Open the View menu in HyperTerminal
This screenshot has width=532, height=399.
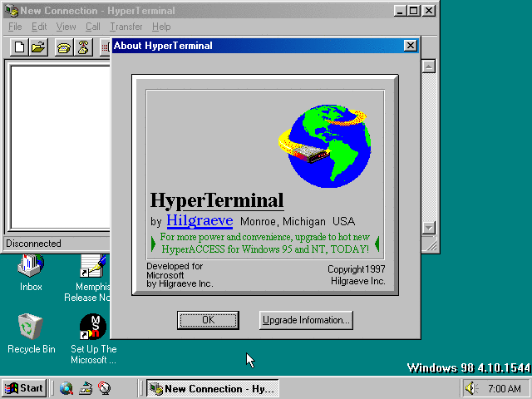pyautogui.click(x=66, y=27)
